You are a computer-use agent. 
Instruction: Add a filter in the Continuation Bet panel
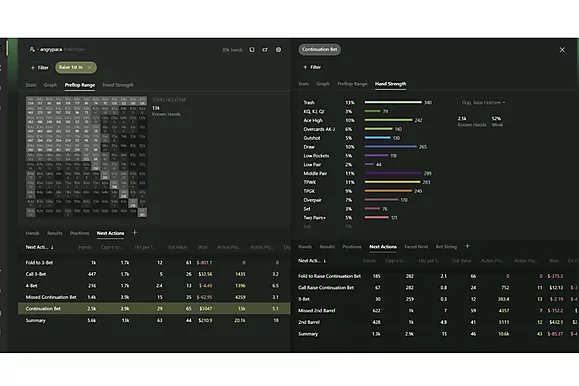coord(312,67)
